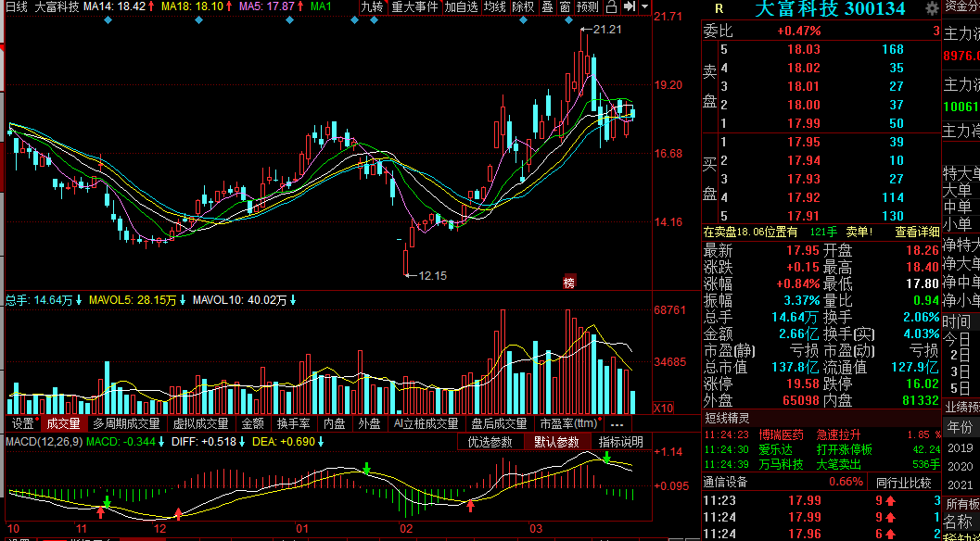Viewport: 980px width, 541px height.
Task: Switch to AI立桩成交量 tab
Action: pos(426,423)
